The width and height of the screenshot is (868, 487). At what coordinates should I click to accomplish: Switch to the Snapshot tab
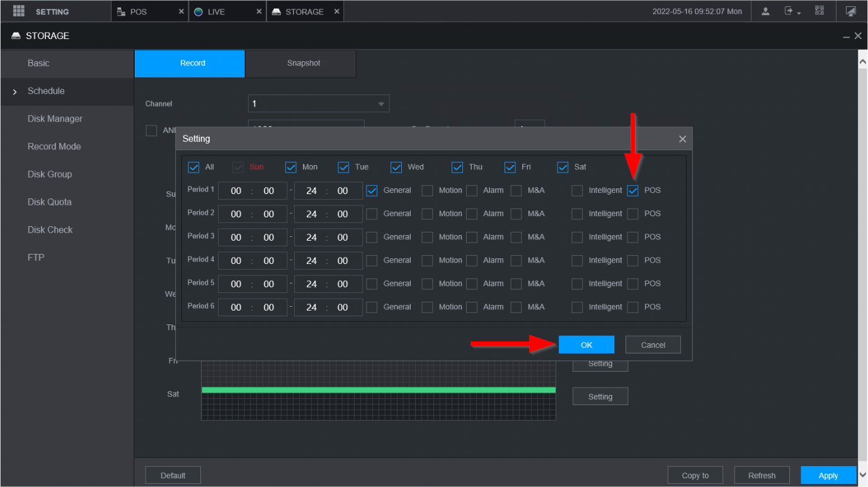pyautogui.click(x=303, y=63)
